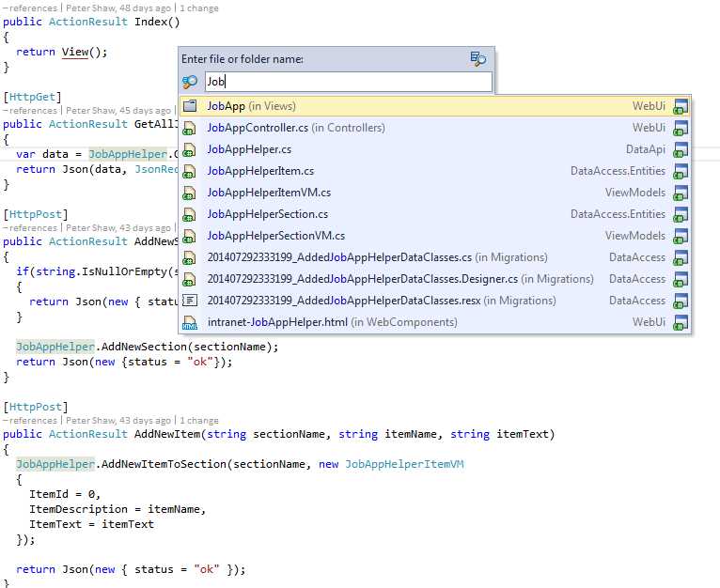The height and width of the screenshot is (588, 720).
Task: Open JobAppHelperSectionVM.cs result
Action: 435,236
